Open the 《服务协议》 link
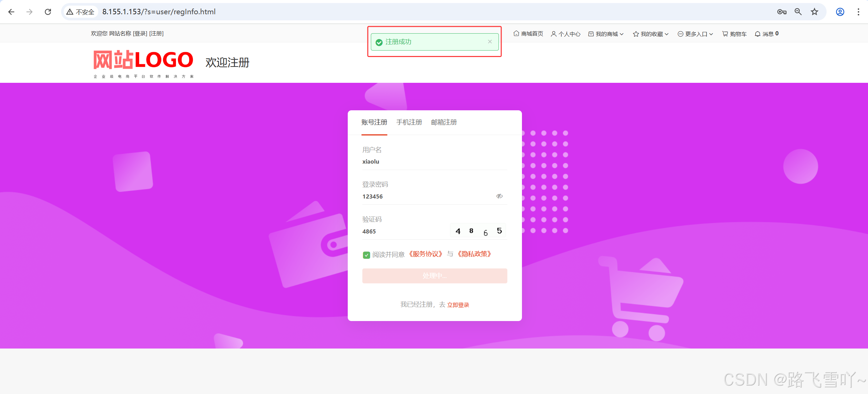868x394 pixels. click(x=425, y=254)
